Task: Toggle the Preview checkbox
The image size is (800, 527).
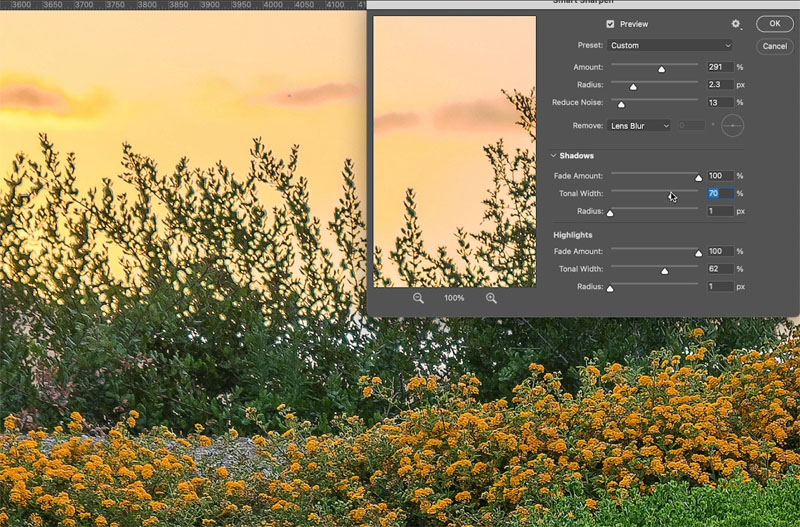Action: (610, 24)
